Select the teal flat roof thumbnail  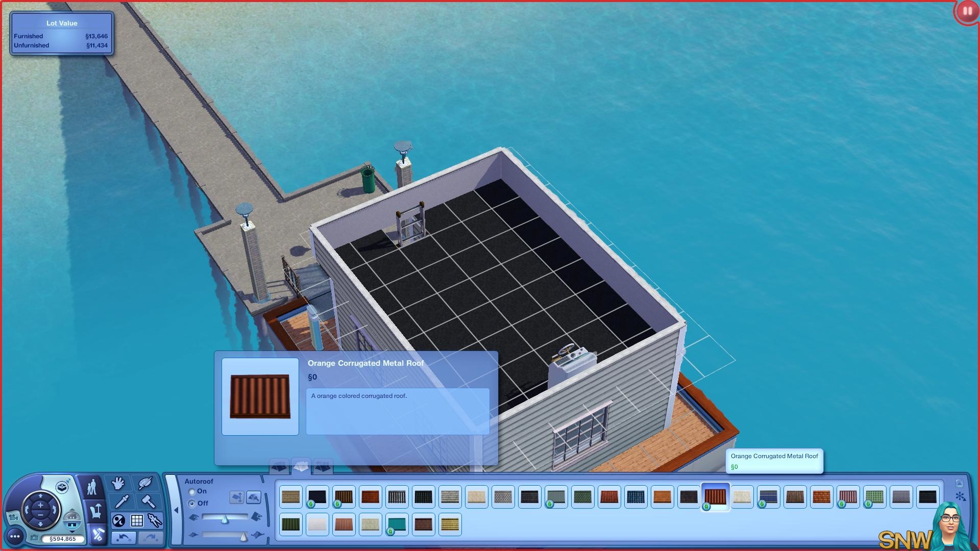[397, 524]
